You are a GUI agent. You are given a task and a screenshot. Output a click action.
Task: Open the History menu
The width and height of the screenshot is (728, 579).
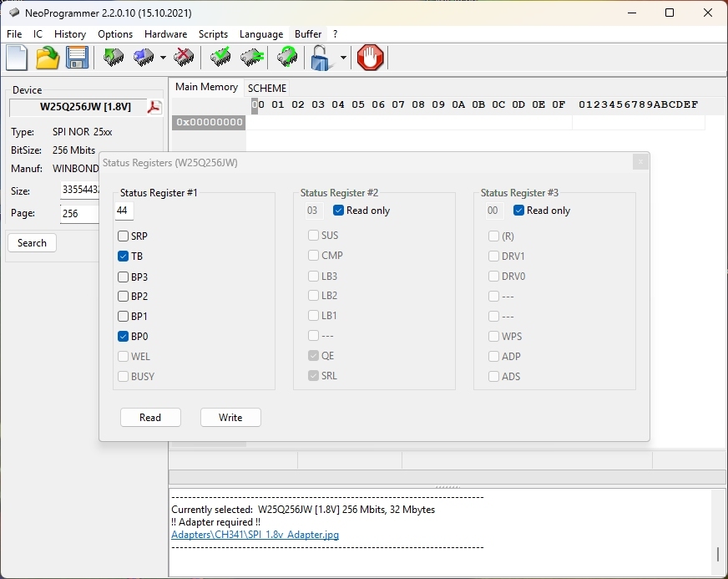[x=70, y=34]
